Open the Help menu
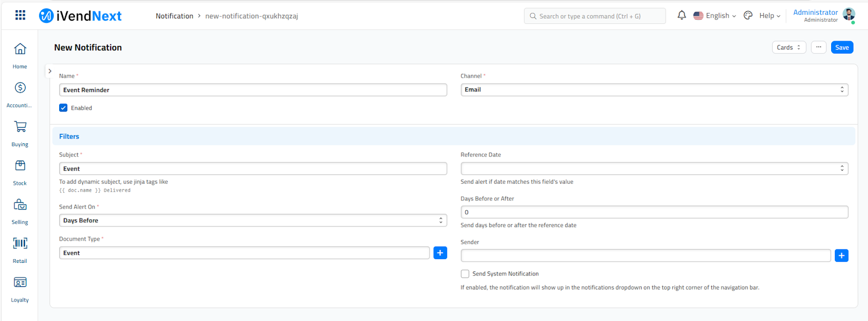This screenshot has height=321, width=868. point(769,16)
